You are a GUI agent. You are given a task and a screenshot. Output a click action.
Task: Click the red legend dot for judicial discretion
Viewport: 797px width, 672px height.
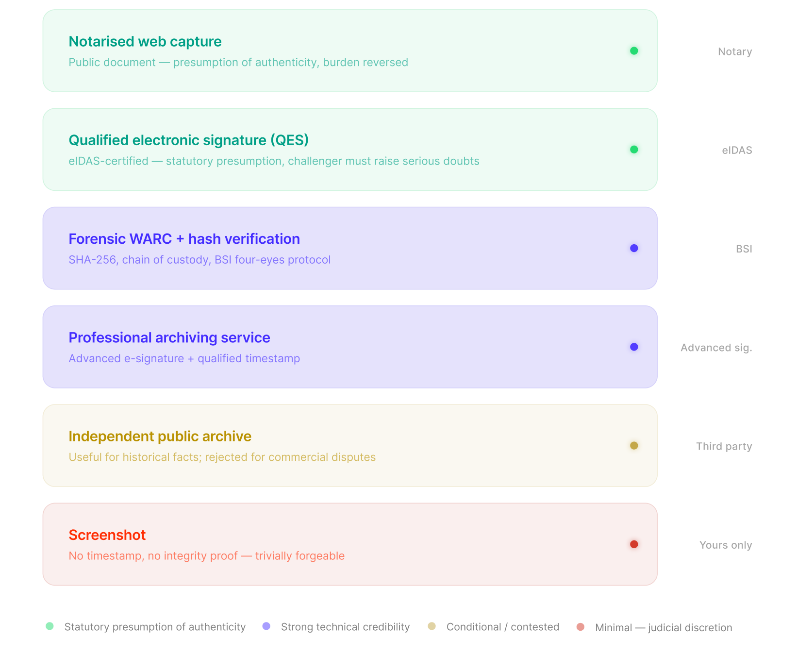coord(581,627)
